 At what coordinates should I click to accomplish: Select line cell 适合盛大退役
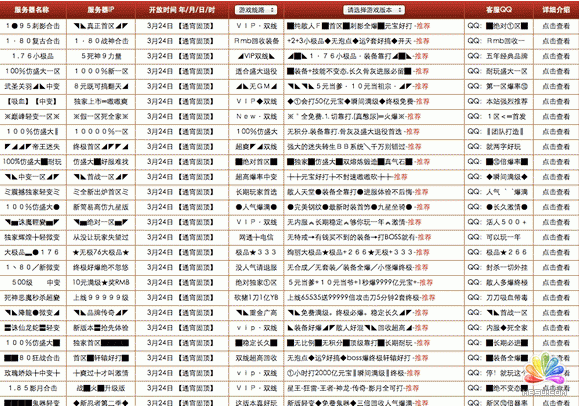click(x=256, y=71)
